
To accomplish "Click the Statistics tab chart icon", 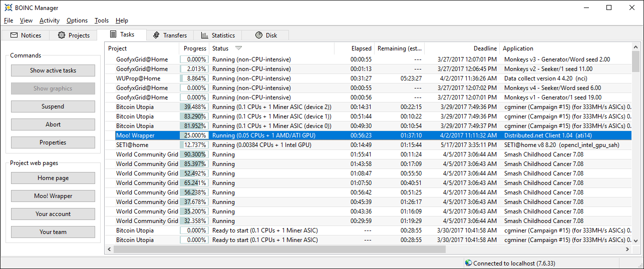I will (x=204, y=35).
